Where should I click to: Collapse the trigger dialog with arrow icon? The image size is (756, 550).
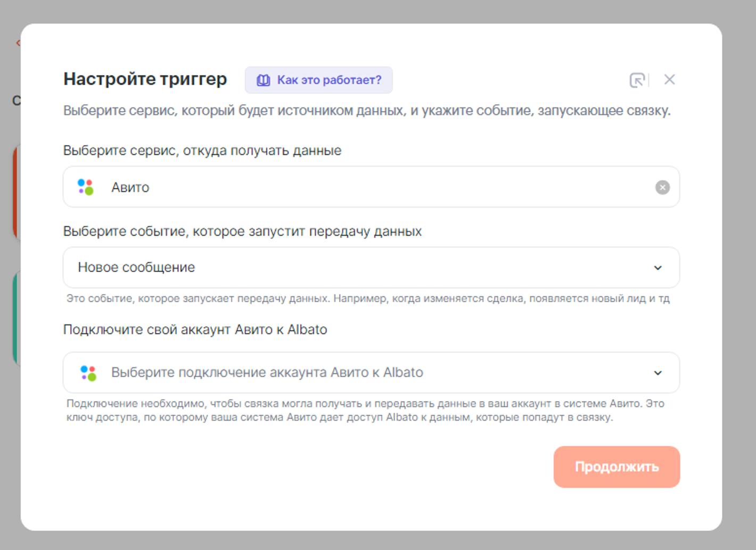tap(637, 80)
